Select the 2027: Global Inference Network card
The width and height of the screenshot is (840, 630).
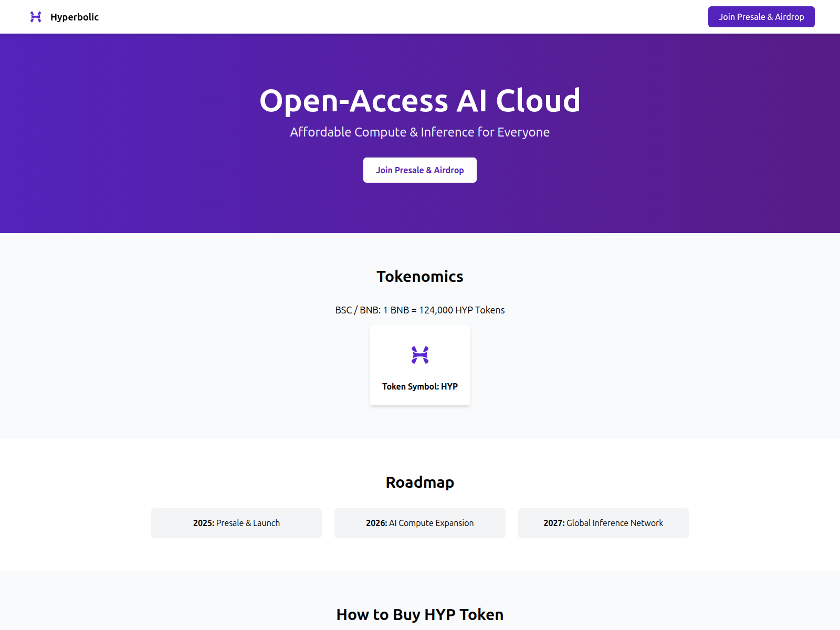[603, 523]
